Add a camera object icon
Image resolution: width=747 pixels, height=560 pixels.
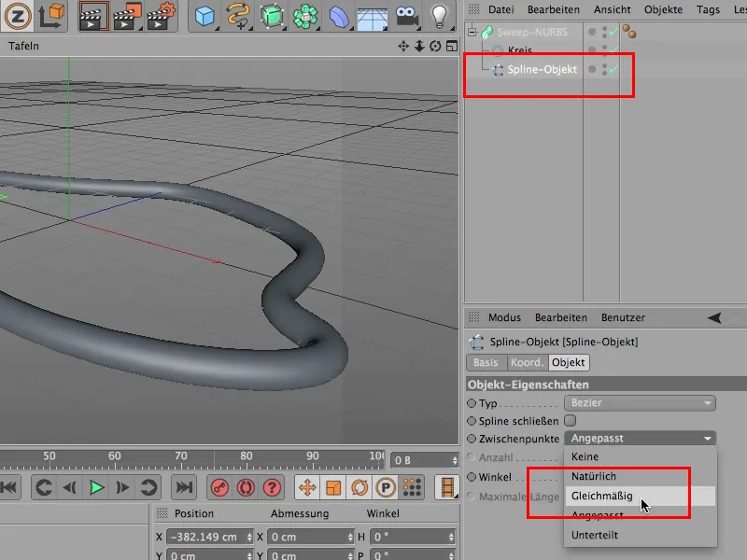[x=406, y=16]
